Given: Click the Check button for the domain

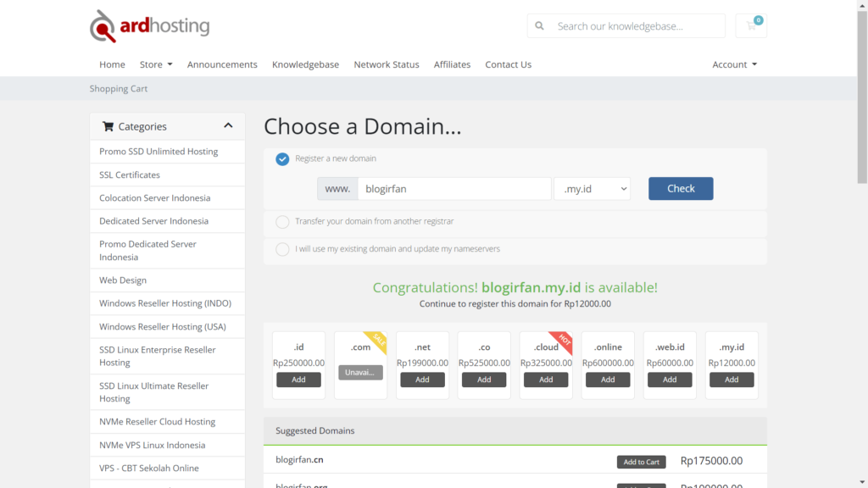Looking at the screenshot, I should [x=681, y=188].
